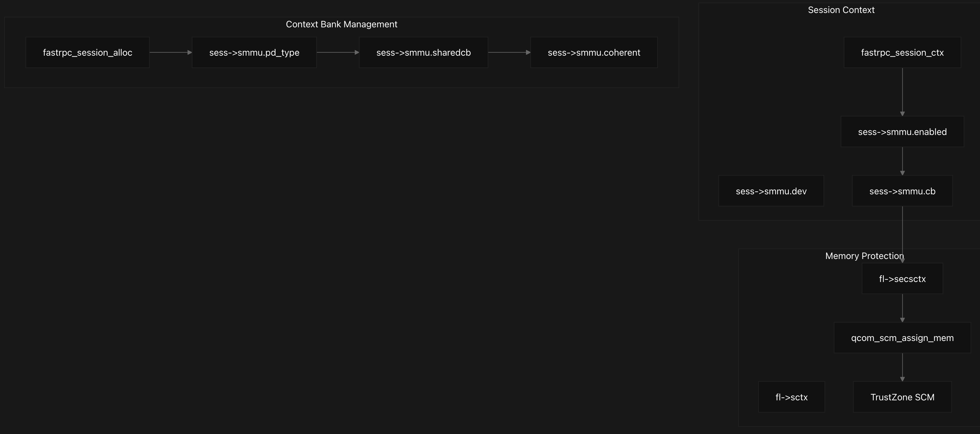The height and width of the screenshot is (434, 980).
Task: Click the TrustZone SCM node
Action: click(902, 397)
